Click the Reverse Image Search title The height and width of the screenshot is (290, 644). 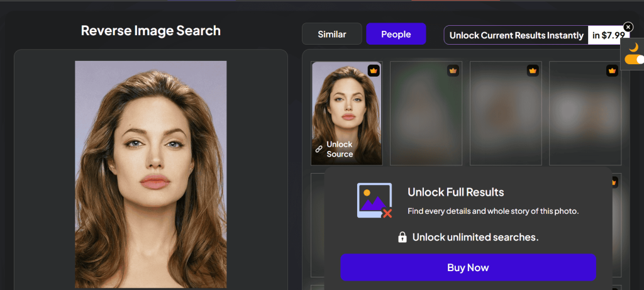click(151, 30)
